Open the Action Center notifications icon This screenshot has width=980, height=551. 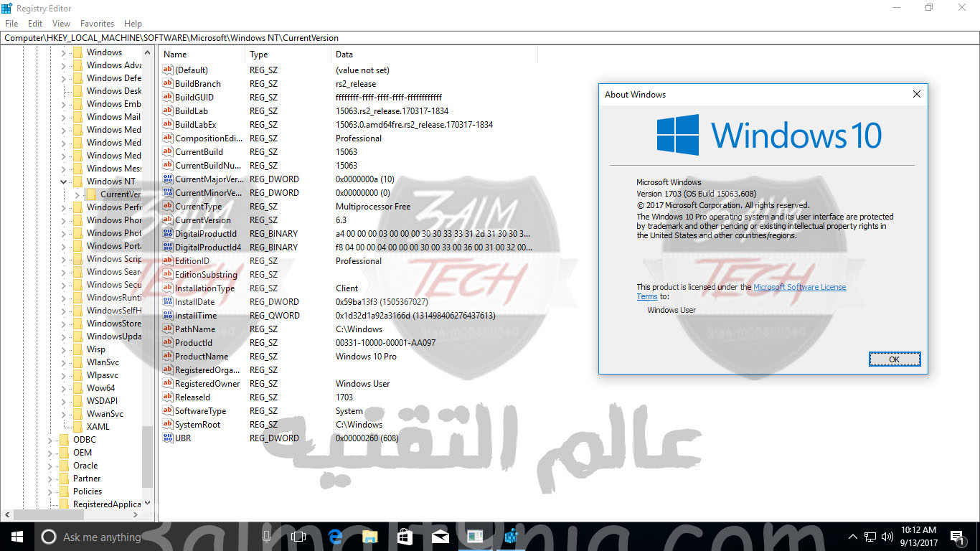point(957,537)
